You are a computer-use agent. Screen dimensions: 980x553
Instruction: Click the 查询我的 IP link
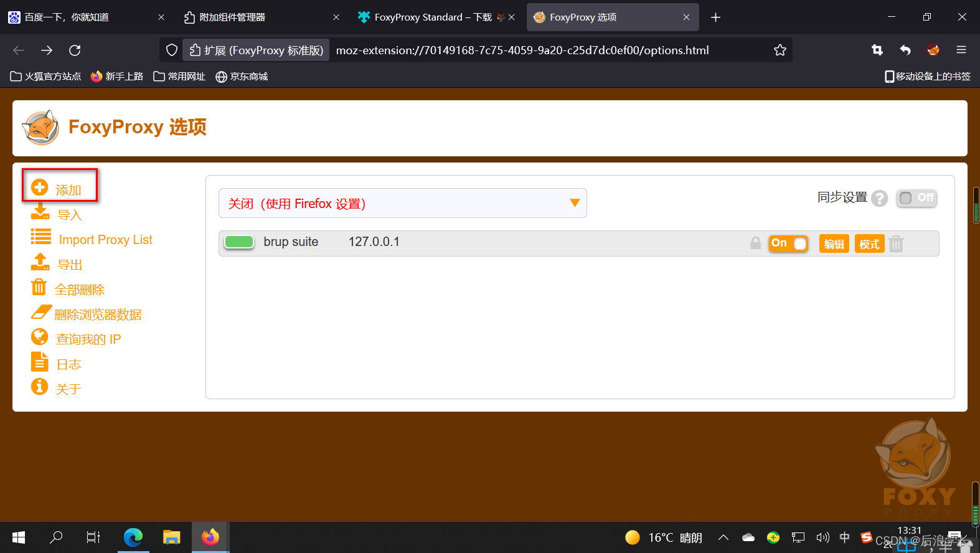pyautogui.click(x=88, y=339)
